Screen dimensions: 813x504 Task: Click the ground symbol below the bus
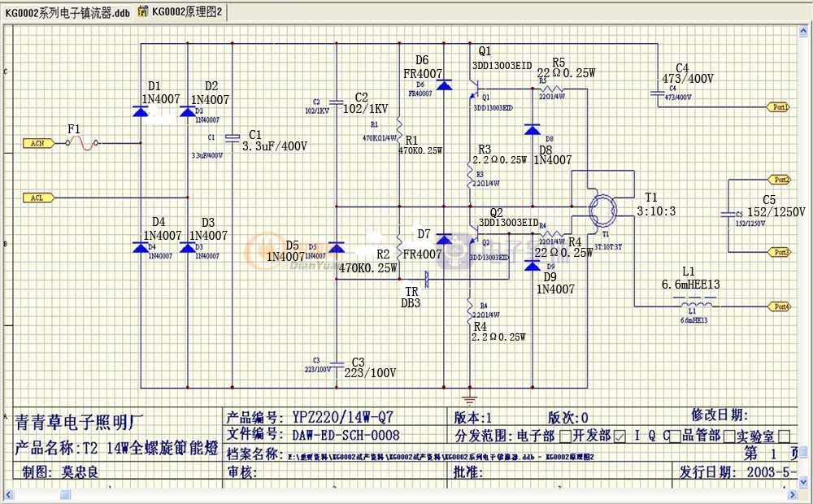[x=470, y=399]
